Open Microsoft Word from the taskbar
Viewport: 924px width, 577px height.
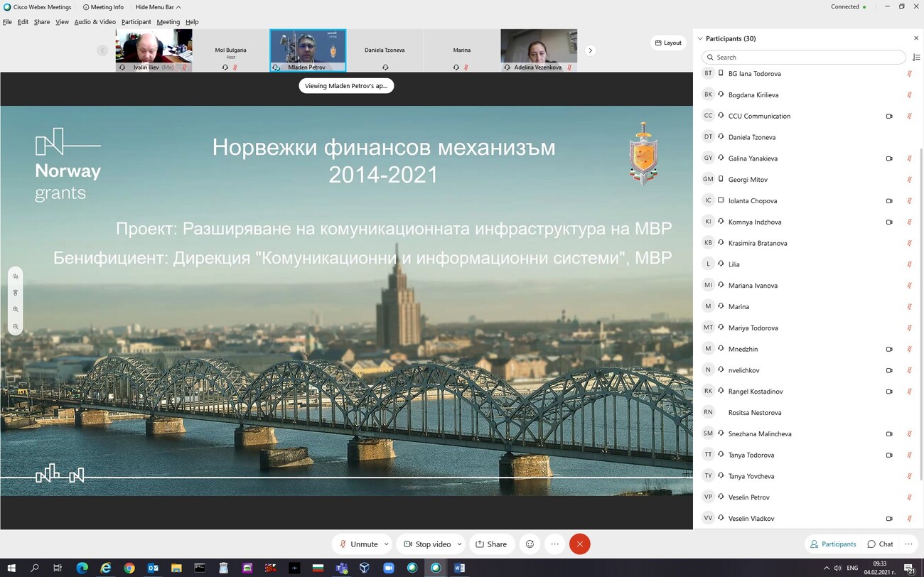coord(459,568)
